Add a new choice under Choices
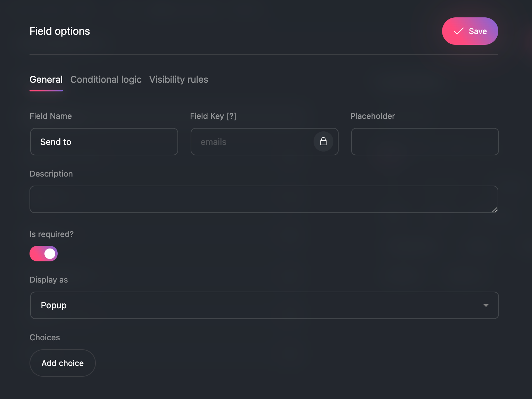 pyautogui.click(x=63, y=363)
